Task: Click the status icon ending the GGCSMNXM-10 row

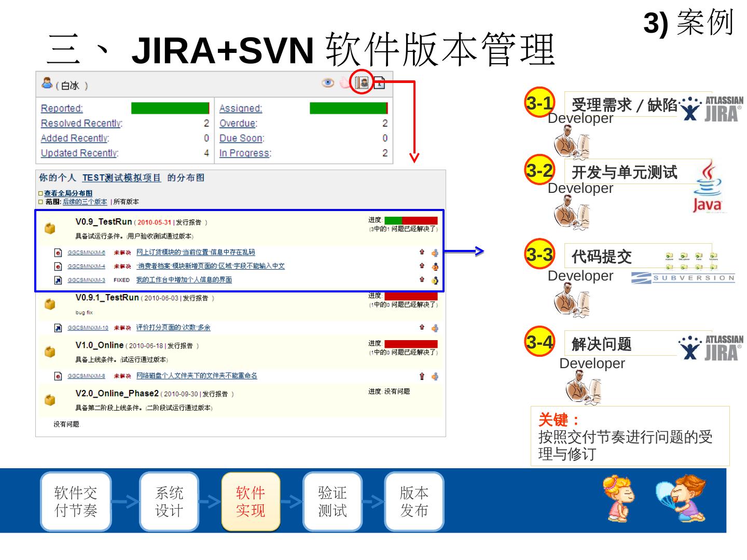Action: click(435, 328)
